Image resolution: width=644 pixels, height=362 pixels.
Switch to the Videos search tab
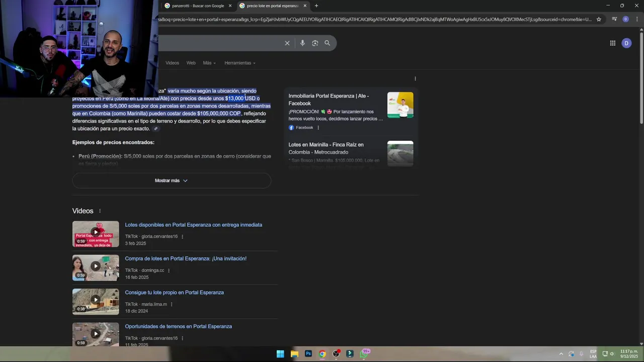coord(172,63)
